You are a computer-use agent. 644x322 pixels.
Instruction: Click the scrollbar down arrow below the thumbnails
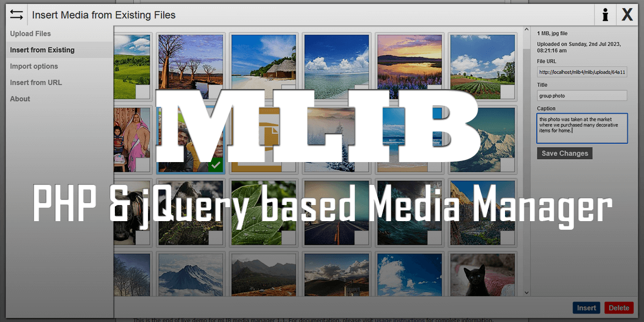pos(526,292)
